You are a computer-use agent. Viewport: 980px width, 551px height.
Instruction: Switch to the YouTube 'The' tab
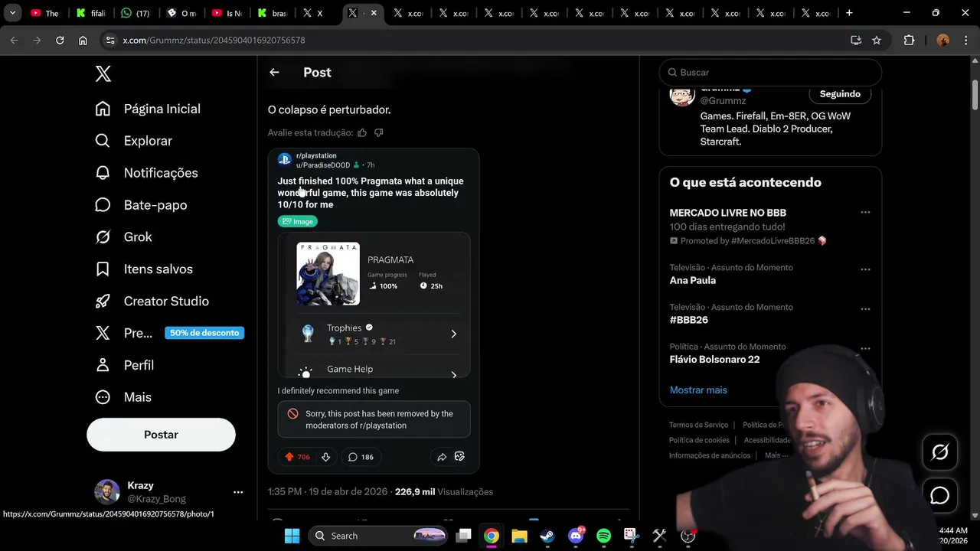(45, 13)
